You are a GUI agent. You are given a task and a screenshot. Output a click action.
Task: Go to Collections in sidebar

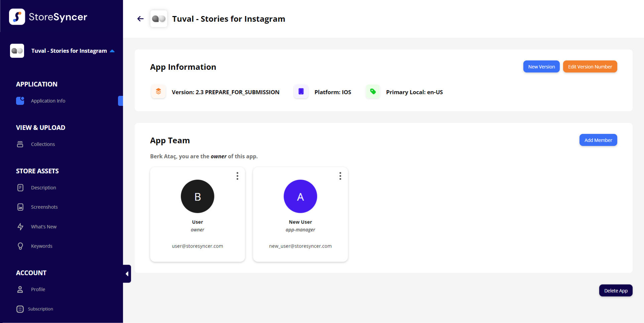(43, 144)
